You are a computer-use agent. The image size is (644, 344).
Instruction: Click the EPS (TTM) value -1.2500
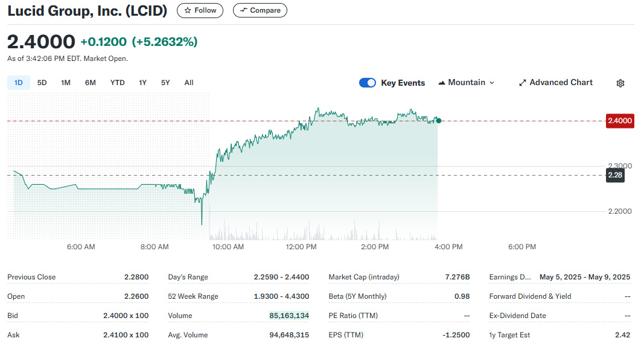click(456, 335)
